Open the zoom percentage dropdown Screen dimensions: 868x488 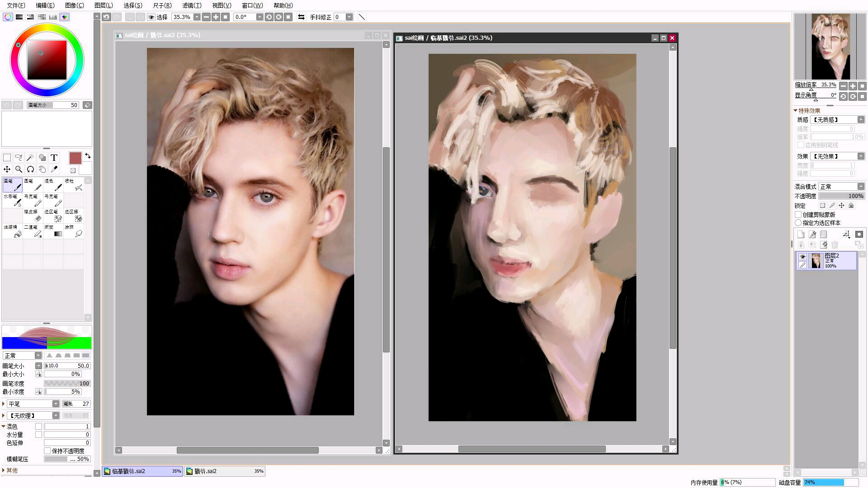pyautogui.click(x=197, y=17)
